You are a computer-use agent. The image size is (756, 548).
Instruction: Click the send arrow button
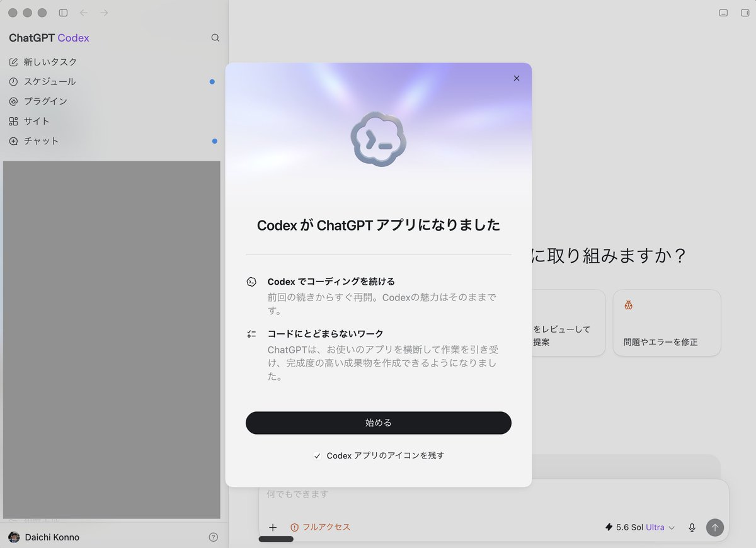point(715,527)
